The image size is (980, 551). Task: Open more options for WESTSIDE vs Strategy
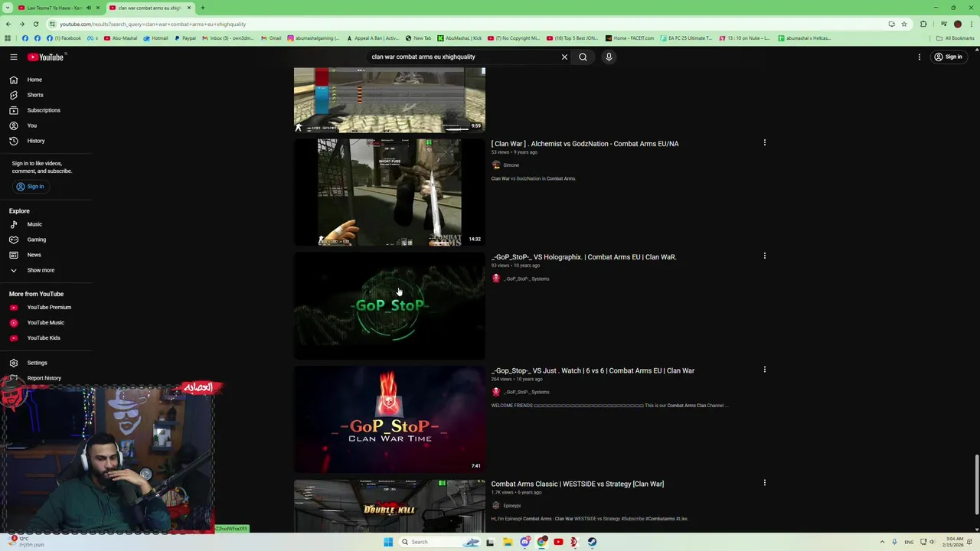(764, 483)
